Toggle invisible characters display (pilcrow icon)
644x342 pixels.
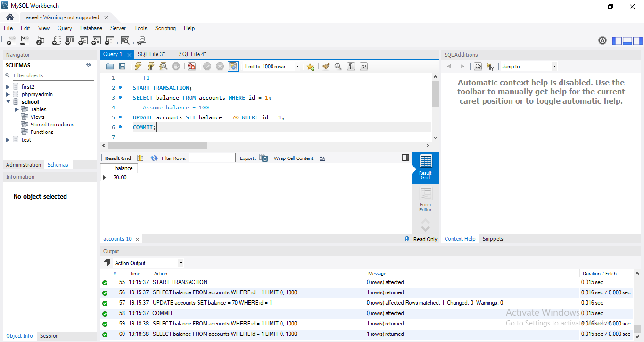[x=351, y=67]
